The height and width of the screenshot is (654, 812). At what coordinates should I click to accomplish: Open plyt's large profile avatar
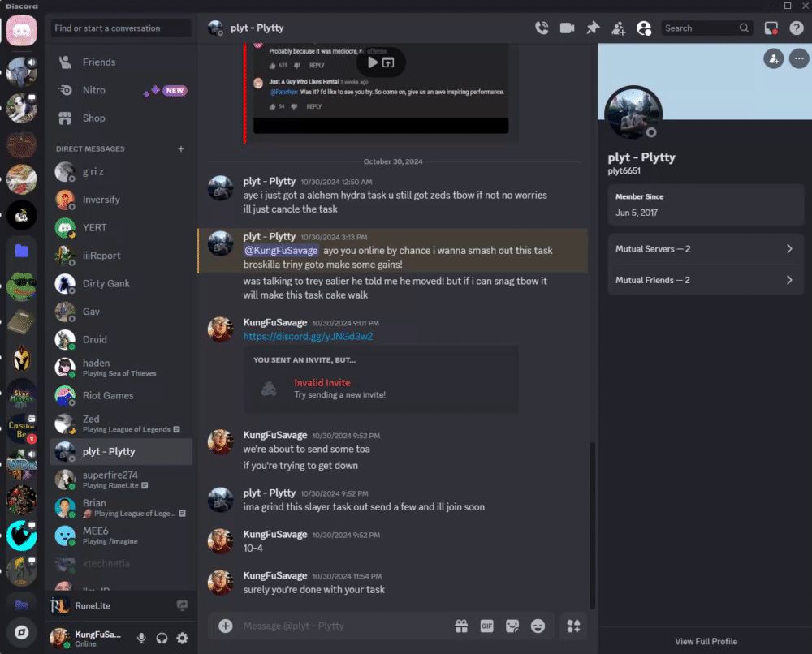tap(633, 114)
